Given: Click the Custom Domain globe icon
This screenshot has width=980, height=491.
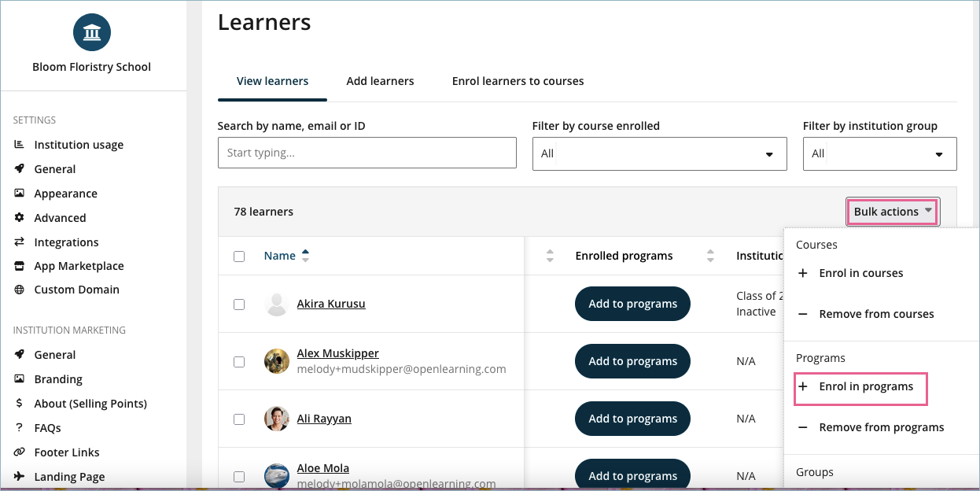Looking at the screenshot, I should (x=19, y=290).
